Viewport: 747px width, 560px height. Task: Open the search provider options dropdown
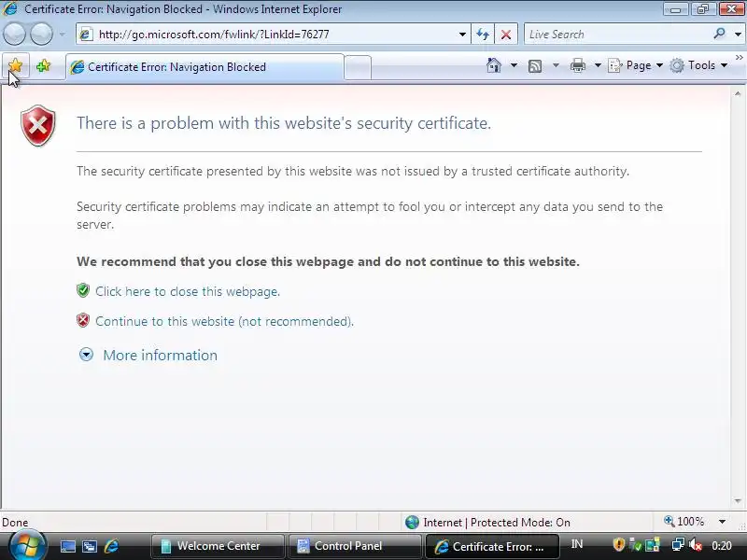tap(738, 35)
